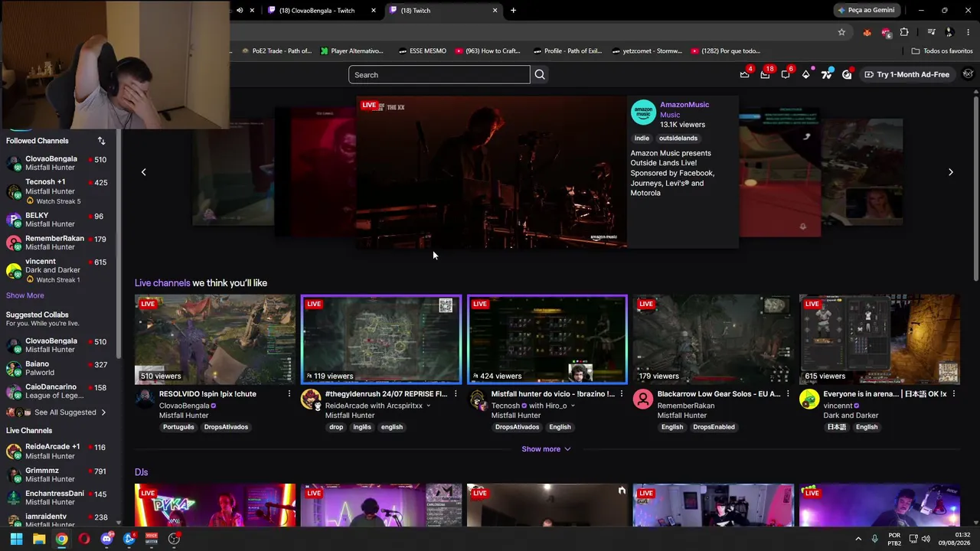Show the next carousel stream
Screen dimensions: 980x551
(951, 172)
